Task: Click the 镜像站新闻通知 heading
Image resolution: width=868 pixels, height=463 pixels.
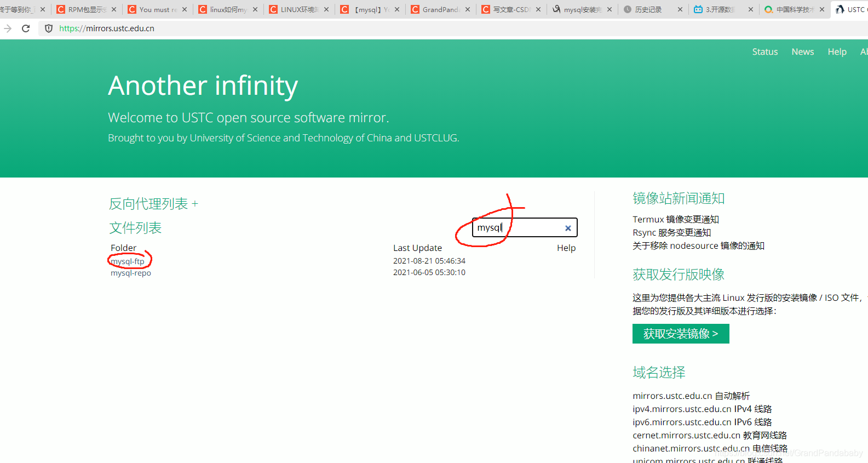Action: [x=679, y=198]
